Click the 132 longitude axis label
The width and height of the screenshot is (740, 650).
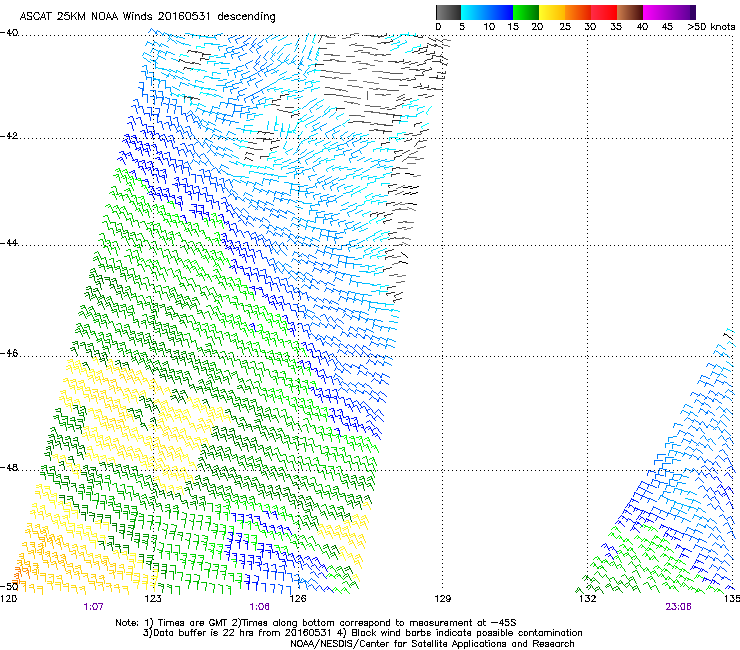588,599
